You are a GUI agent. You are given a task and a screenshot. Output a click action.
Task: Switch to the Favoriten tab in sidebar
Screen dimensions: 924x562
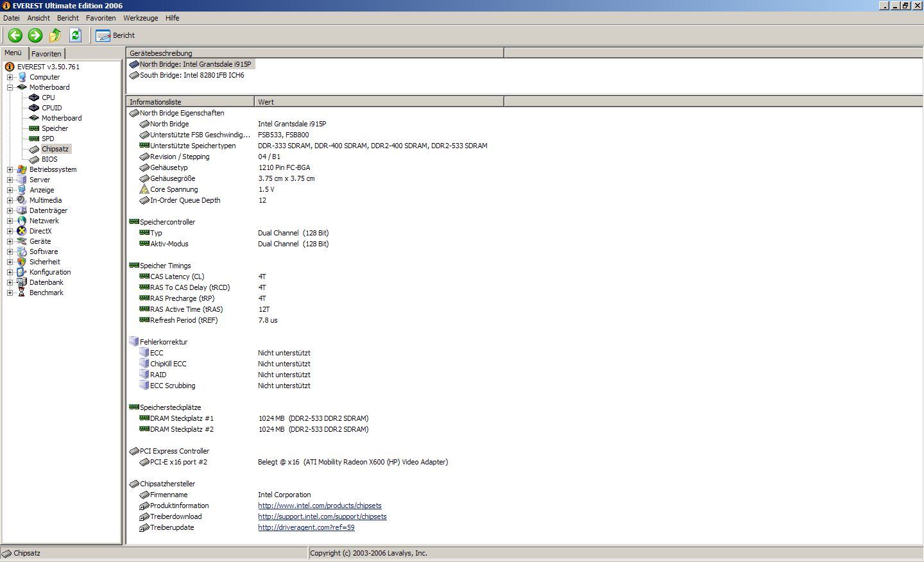[x=47, y=54]
